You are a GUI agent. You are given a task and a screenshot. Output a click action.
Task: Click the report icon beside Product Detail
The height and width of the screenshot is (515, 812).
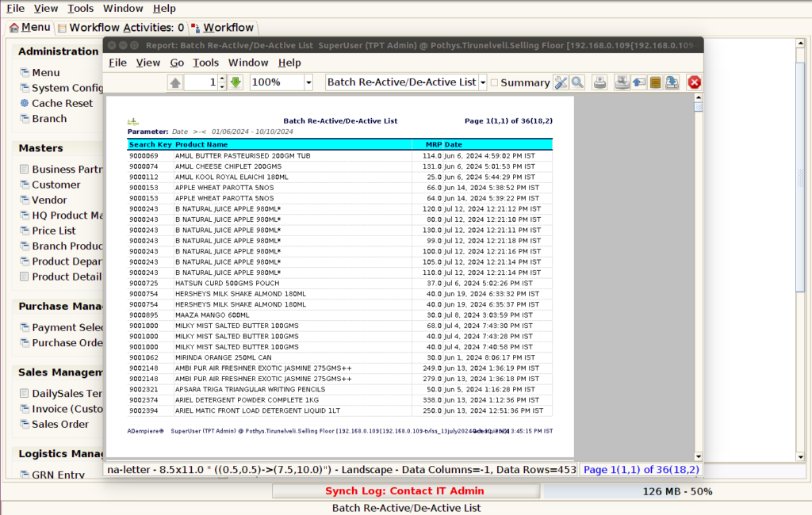(25, 277)
